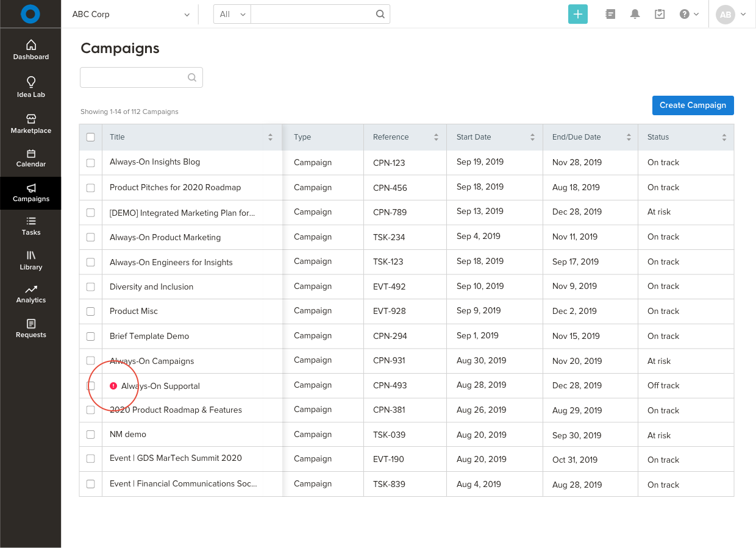
Task: Select the checkbox for NM demo row
Action: click(91, 435)
